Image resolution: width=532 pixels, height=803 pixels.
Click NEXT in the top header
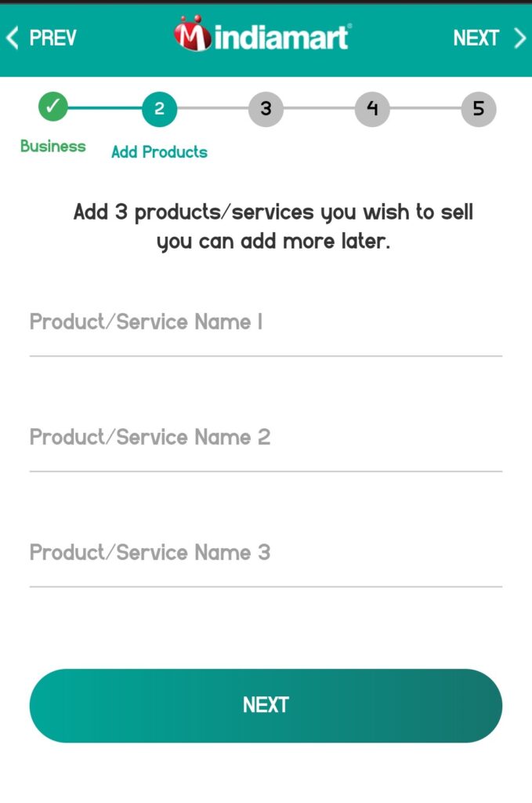pyautogui.click(x=476, y=37)
